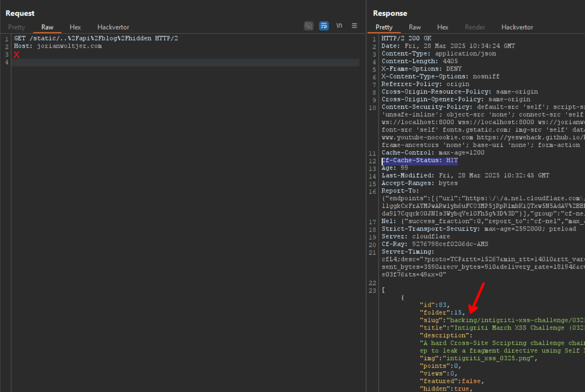Click the "id":83 JSON field

(435, 305)
